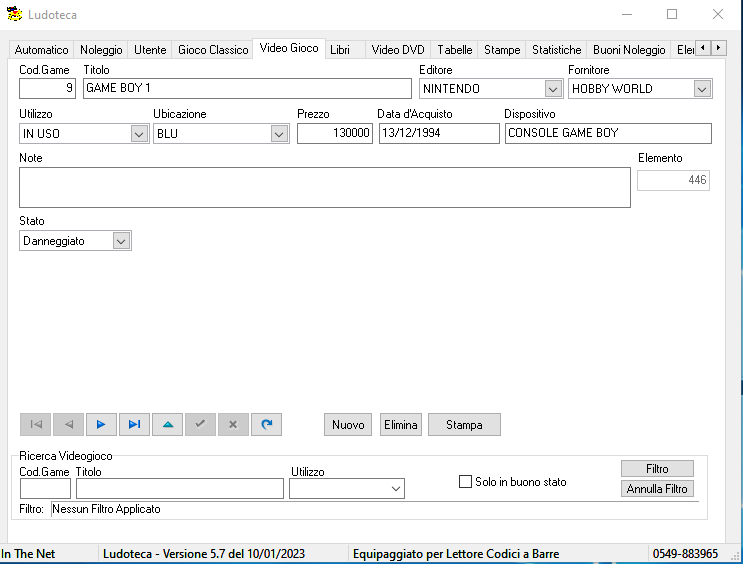Enable the Solo in buono stato checkbox
The width and height of the screenshot is (743, 564).
465,482
